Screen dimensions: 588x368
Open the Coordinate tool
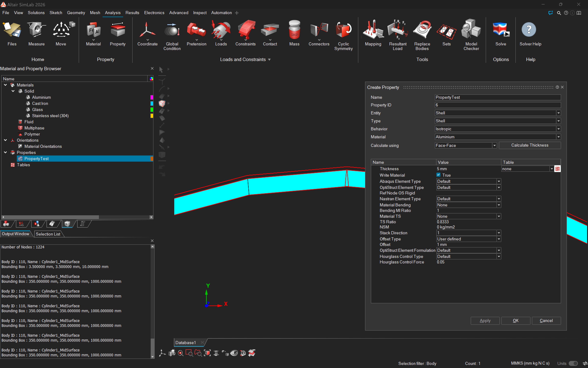click(147, 33)
